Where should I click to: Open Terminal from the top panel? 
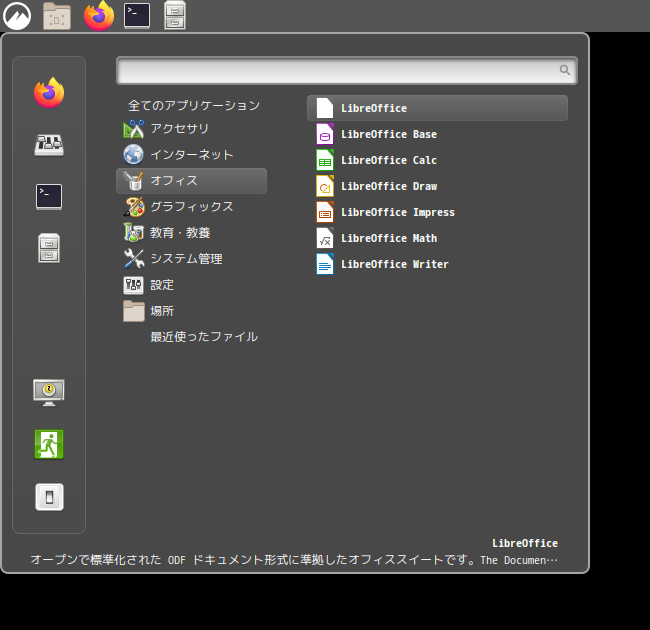[x=137, y=16]
